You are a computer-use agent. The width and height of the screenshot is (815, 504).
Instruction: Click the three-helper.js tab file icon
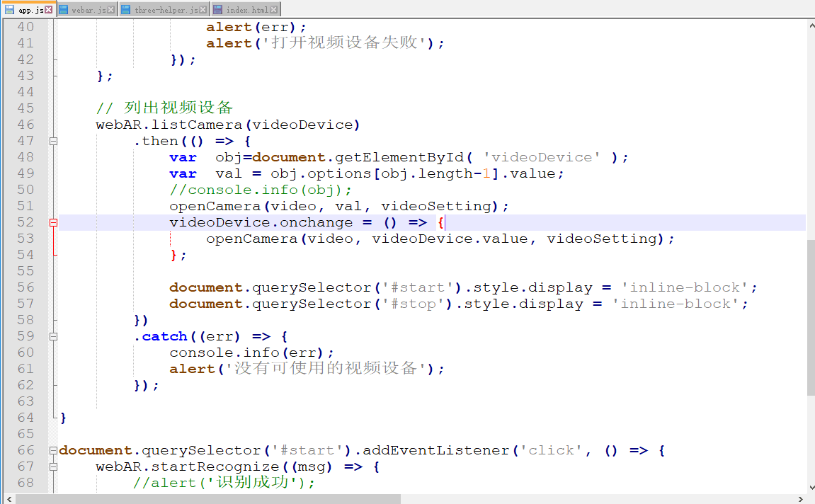point(127,9)
